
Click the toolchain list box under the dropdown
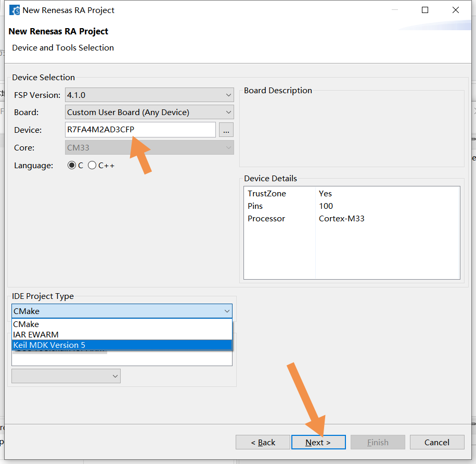[x=122, y=358]
